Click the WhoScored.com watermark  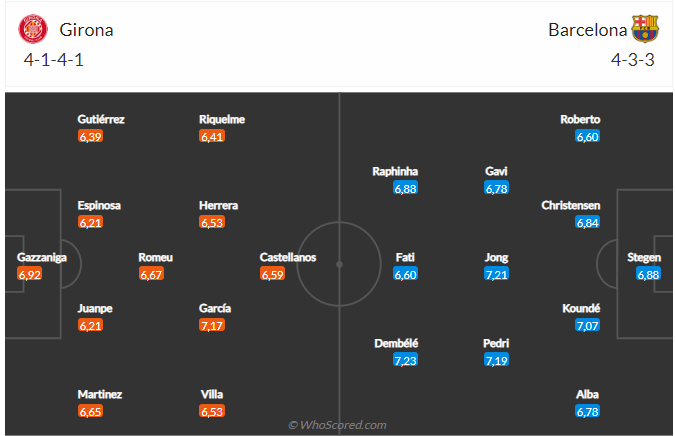(337, 425)
